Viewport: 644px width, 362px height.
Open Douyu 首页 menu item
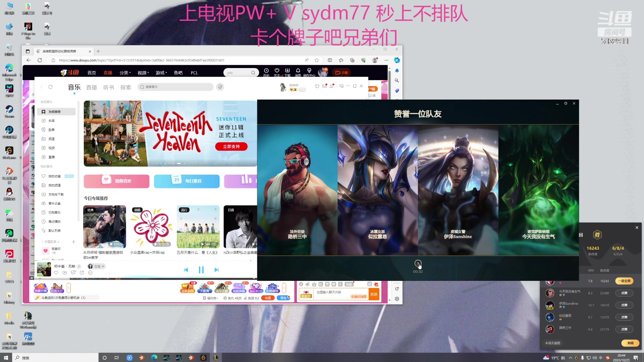[x=92, y=73]
